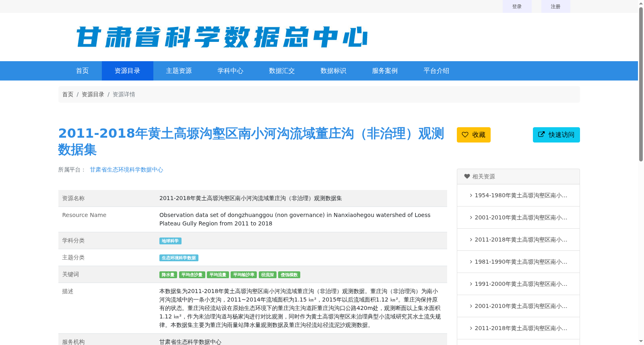The width and height of the screenshot is (644, 345).
Task: Click the description paragraph starting 本数据集为2011-2018年
Action: click(x=300, y=308)
